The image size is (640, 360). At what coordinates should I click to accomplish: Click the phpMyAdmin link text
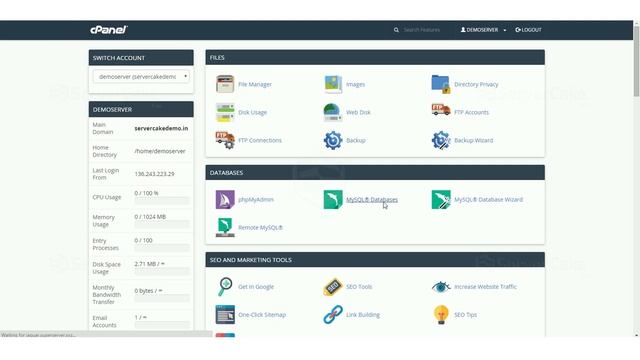pyautogui.click(x=256, y=200)
